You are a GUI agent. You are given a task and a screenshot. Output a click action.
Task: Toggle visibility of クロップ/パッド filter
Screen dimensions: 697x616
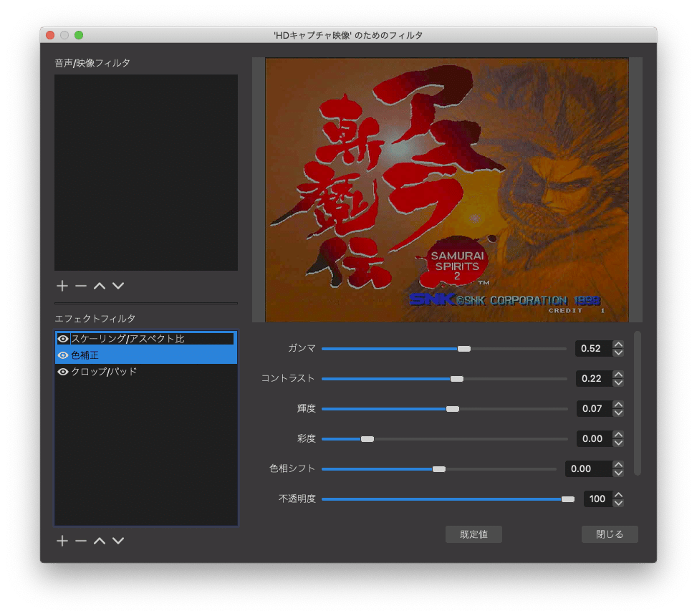pyautogui.click(x=63, y=372)
